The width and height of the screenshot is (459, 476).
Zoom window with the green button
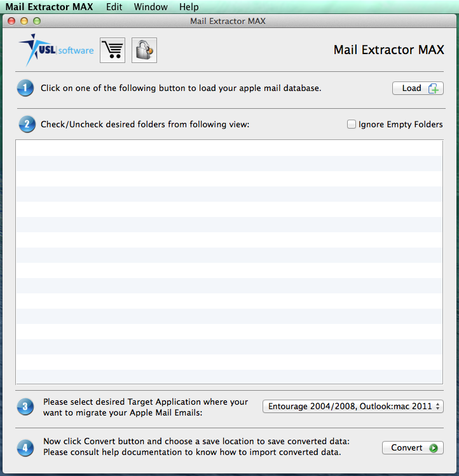coord(37,21)
